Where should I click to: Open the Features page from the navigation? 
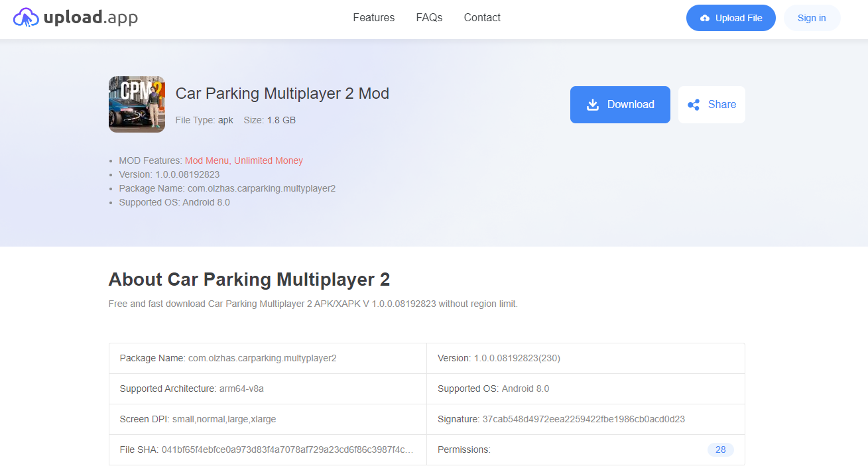pyautogui.click(x=373, y=18)
